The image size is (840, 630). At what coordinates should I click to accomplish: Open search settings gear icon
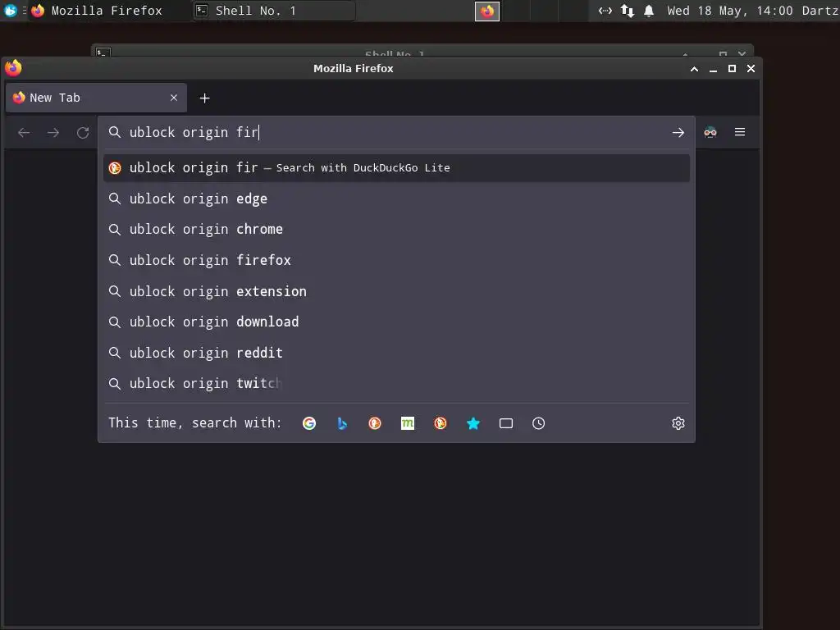point(678,423)
